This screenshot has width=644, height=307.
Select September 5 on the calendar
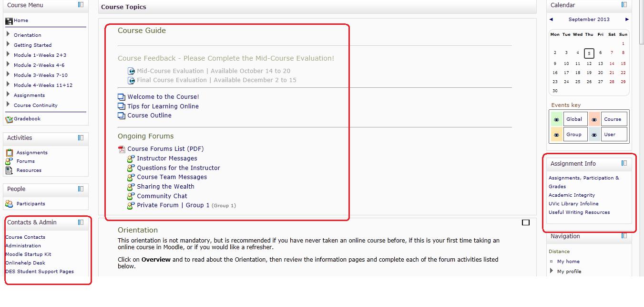[589, 53]
